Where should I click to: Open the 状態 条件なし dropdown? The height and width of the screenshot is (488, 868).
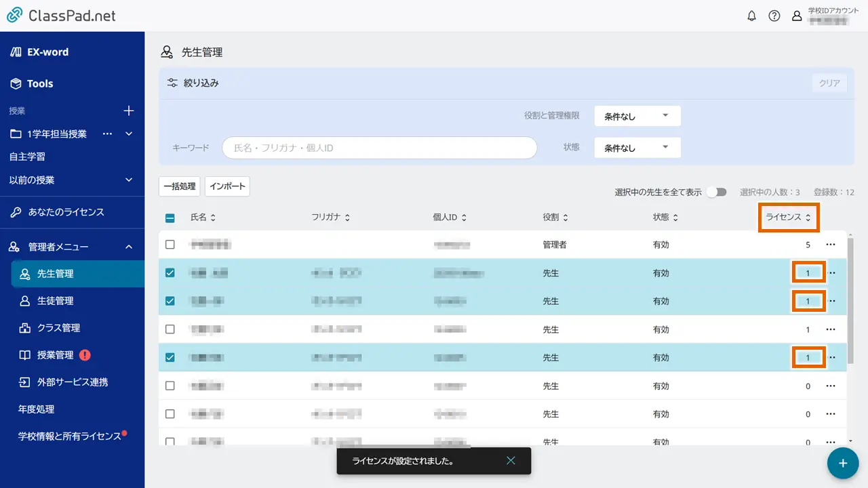click(x=636, y=147)
